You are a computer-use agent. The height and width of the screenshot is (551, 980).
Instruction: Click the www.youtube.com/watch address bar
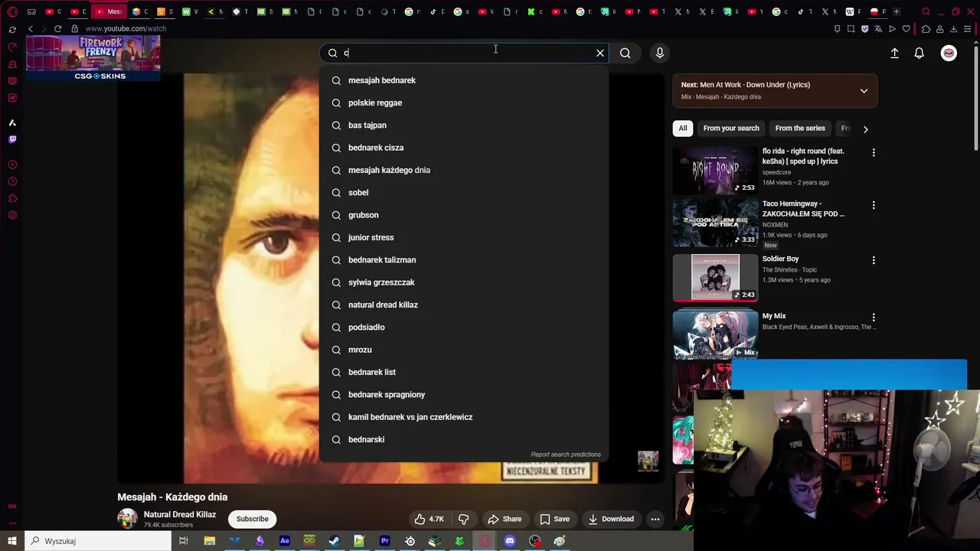tap(126, 28)
